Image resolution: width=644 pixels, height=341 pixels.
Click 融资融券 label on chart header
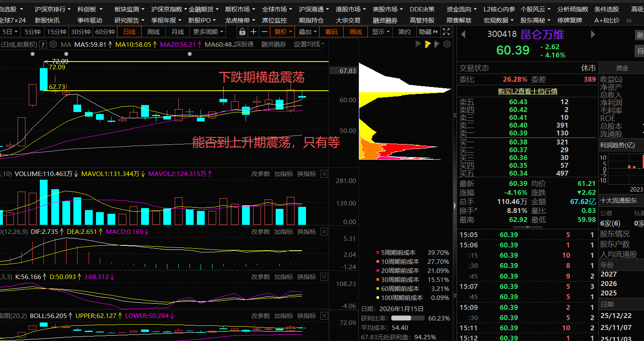coord(273,44)
